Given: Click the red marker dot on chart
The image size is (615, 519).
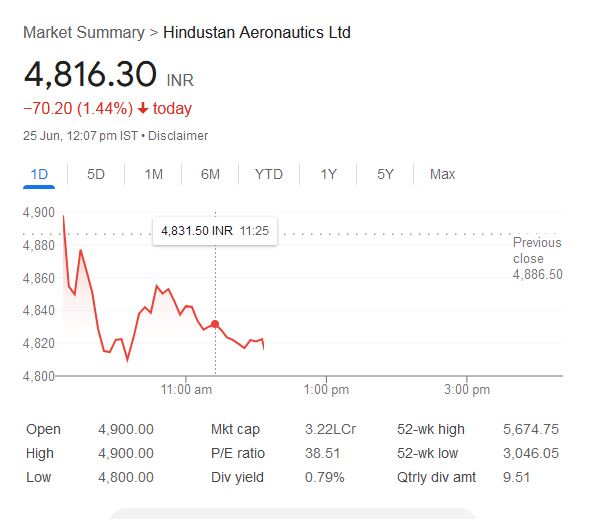Looking at the screenshot, I should (215, 324).
